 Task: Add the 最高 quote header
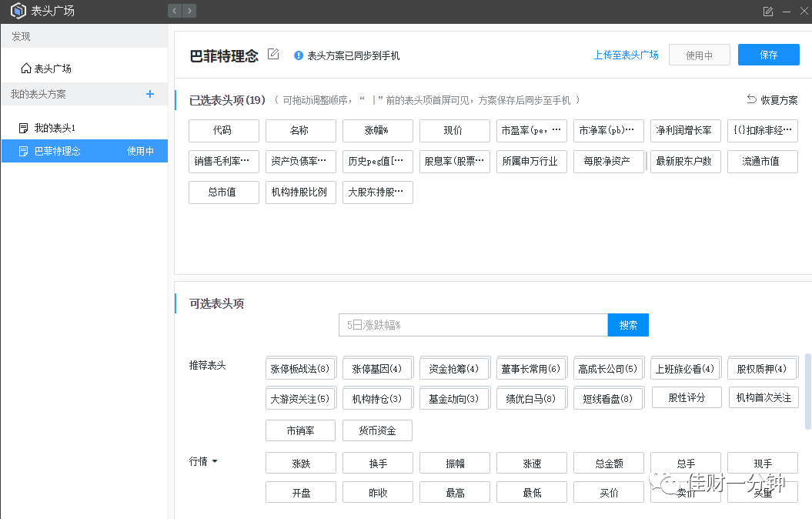pos(455,493)
